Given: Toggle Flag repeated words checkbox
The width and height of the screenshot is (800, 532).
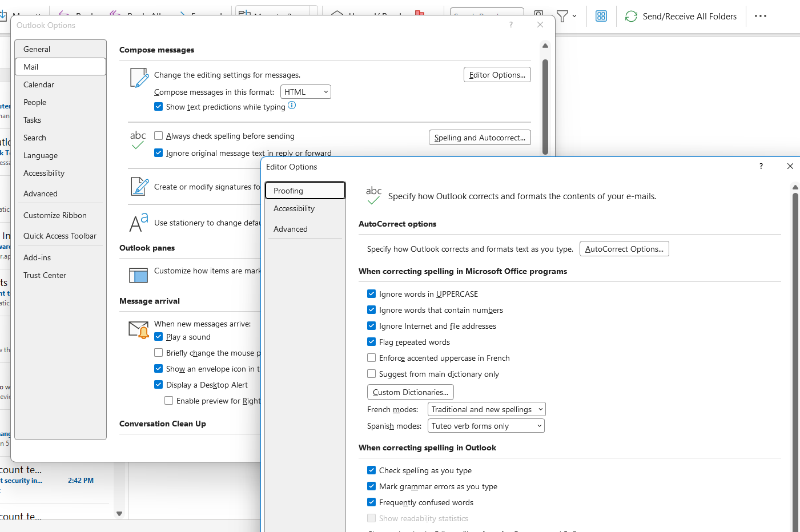Looking at the screenshot, I should pos(372,342).
